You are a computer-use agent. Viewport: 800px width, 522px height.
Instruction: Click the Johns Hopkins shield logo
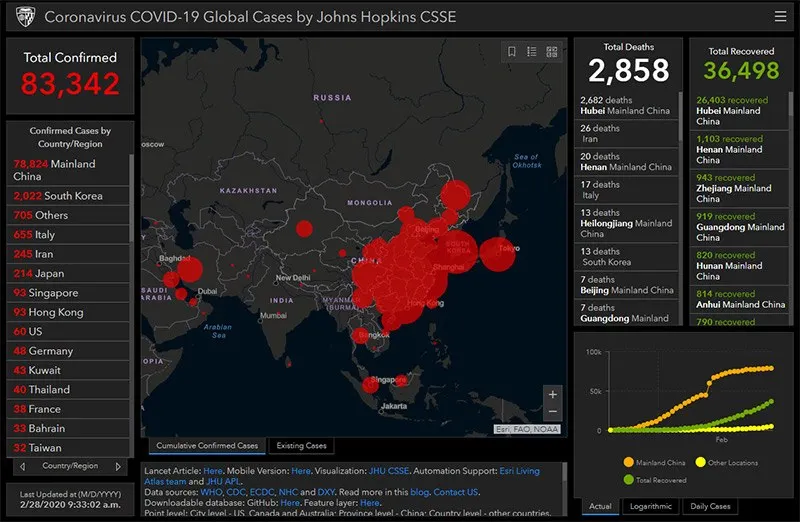pos(24,16)
